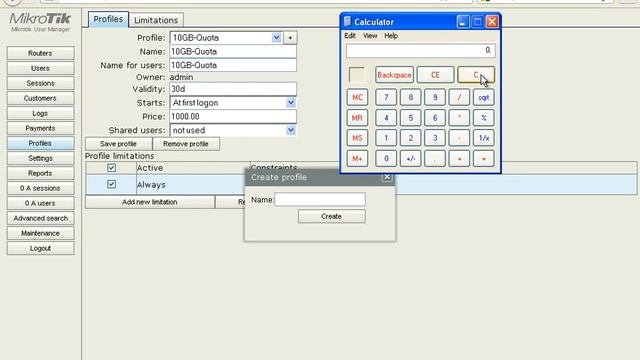This screenshot has width=640, height=360.
Task: Click digit 2 in Calculator
Action: pyautogui.click(x=411, y=138)
